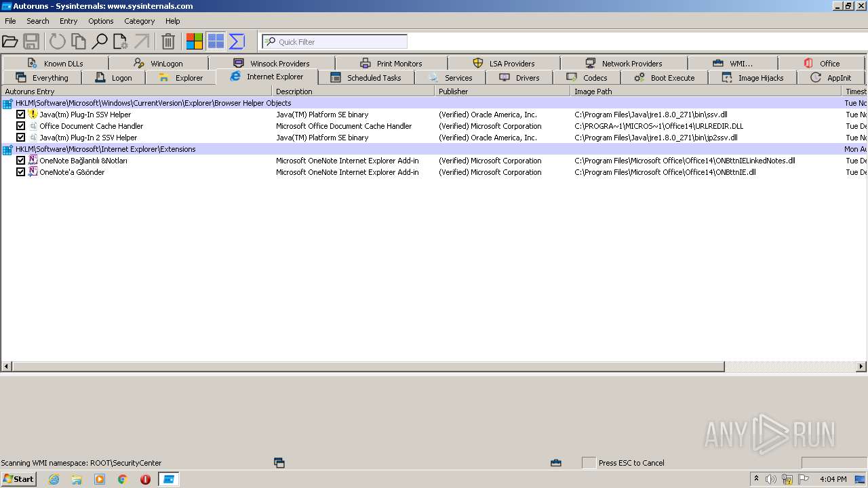Open the Help menu

(173, 21)
